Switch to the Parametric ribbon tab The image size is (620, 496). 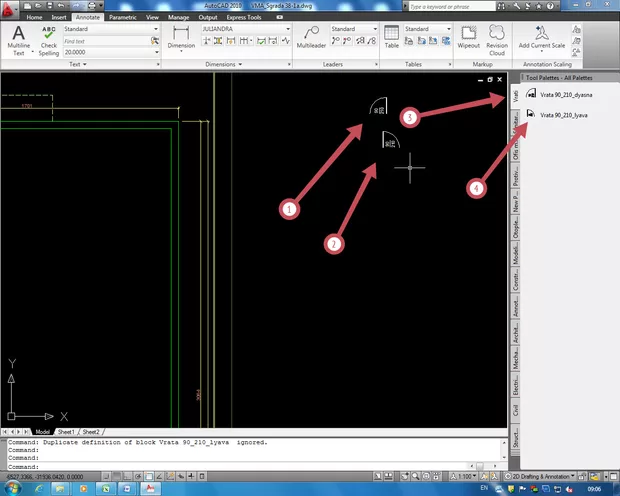pyautogui.click(x=123, y=18)
